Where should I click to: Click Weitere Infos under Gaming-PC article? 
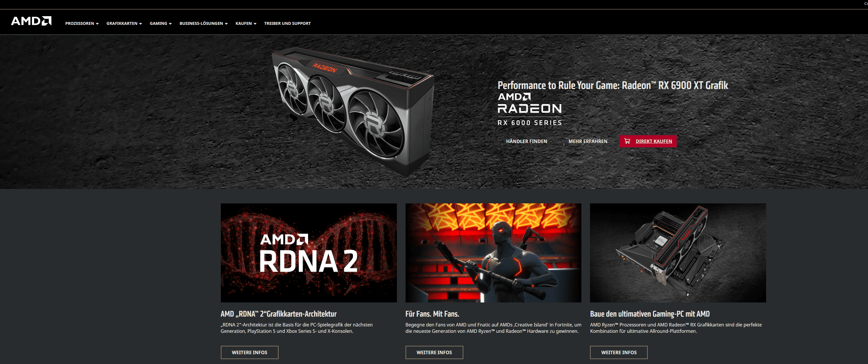[619, 352]
